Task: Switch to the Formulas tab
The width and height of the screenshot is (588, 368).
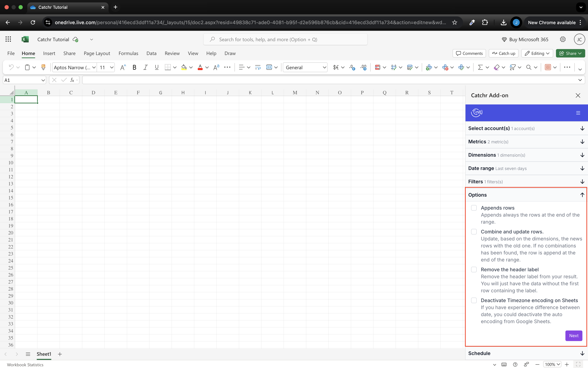Action: click(x=128, y=53)
